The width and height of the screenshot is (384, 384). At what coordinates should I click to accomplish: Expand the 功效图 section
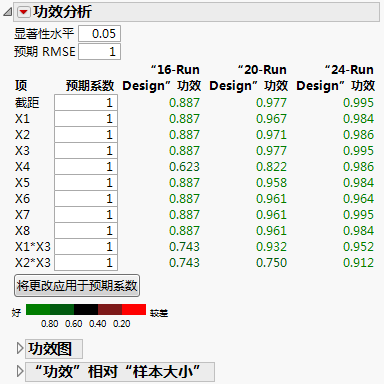20,348
